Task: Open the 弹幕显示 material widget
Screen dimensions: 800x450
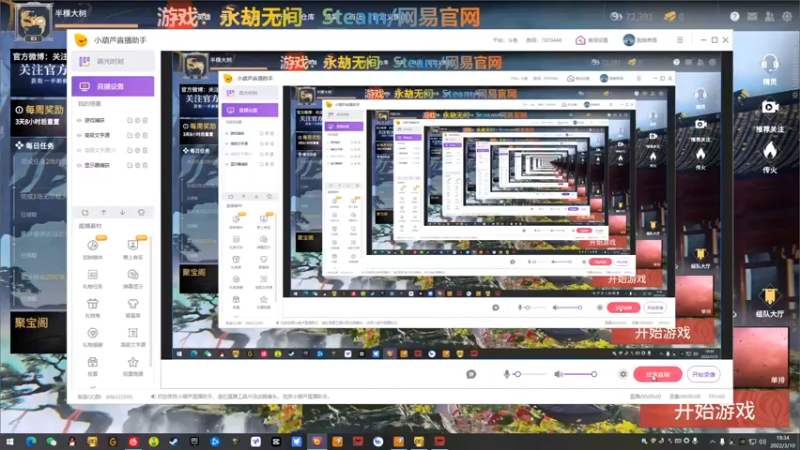Action: pyautogui.click(x=133, y=279)
